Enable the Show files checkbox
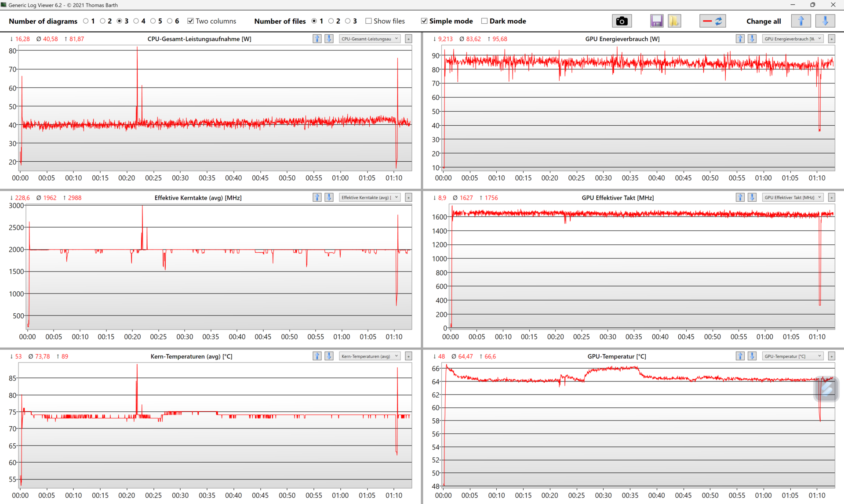 [x=369, y=21]
